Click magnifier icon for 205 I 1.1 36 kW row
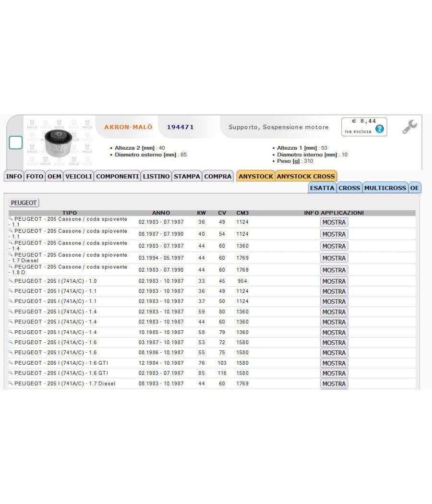This screenshot has height=504, width=432. 11,290
